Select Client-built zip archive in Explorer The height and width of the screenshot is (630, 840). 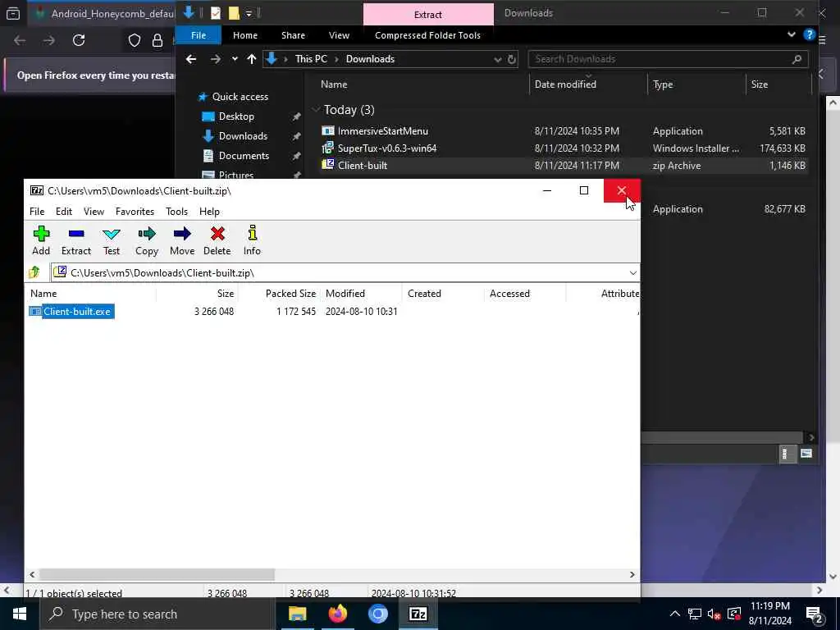tap(362, 166)
